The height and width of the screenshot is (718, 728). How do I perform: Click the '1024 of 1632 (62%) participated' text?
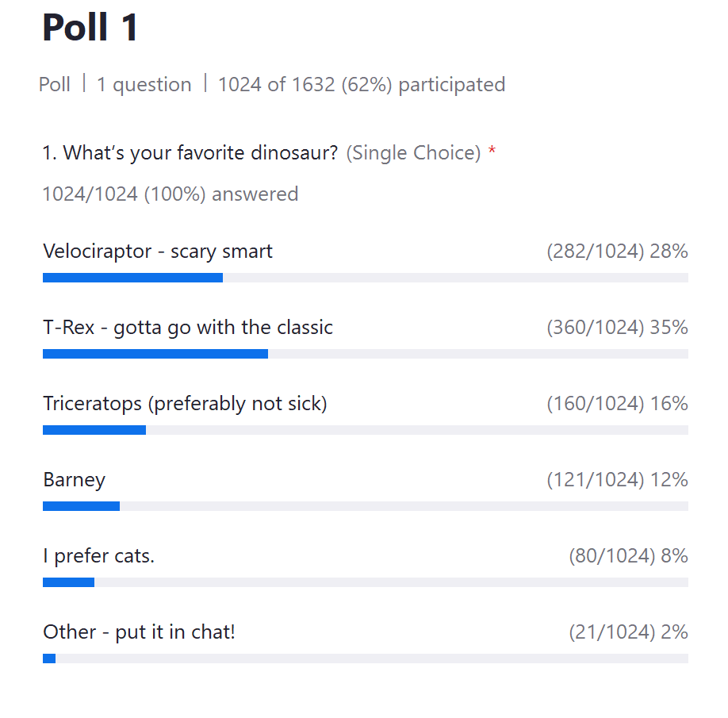[x=361, y=85]
